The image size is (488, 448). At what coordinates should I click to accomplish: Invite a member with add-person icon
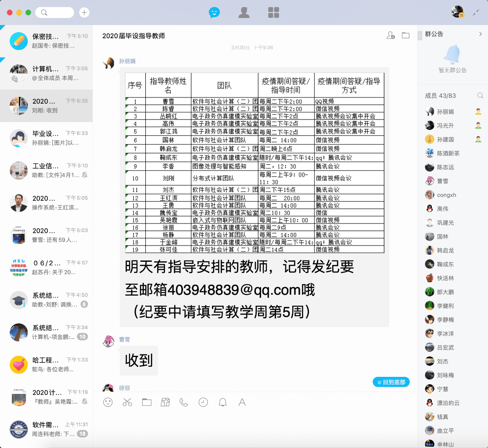391,36
